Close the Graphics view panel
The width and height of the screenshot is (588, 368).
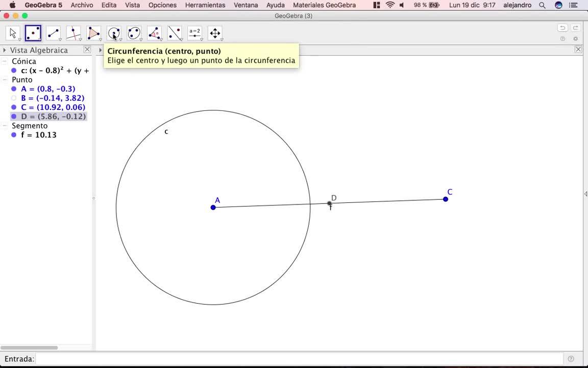click(x=578, y=49)
